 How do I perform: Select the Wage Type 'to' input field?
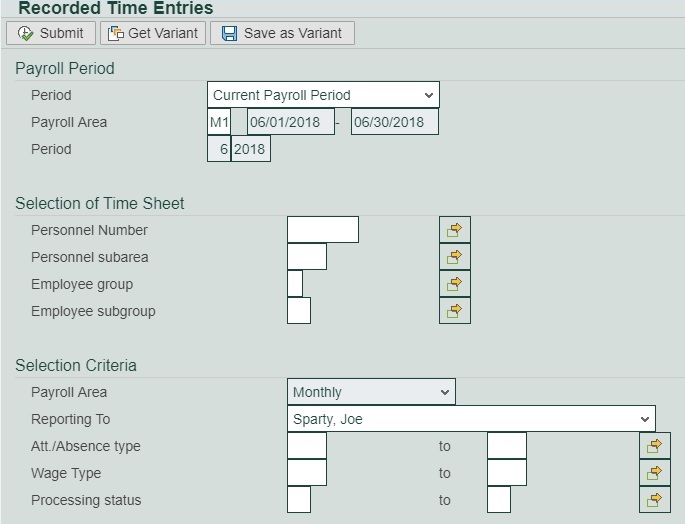point(506,473)
